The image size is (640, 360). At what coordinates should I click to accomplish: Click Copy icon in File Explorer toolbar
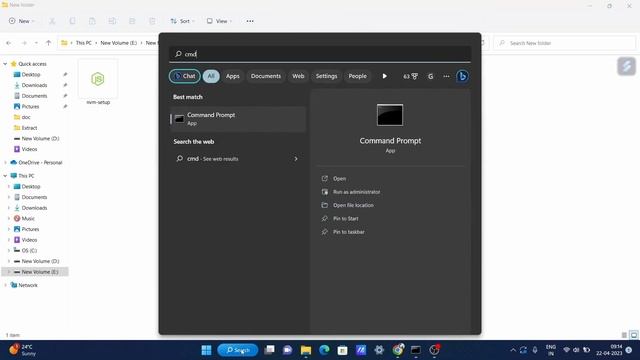point(72,21)
